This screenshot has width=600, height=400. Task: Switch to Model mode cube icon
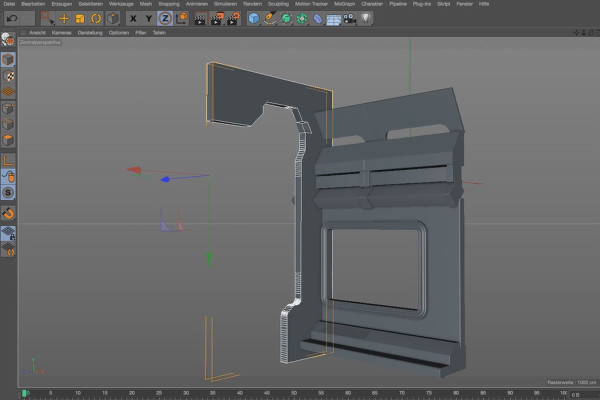pyautogui.click(x=8, y=60)
